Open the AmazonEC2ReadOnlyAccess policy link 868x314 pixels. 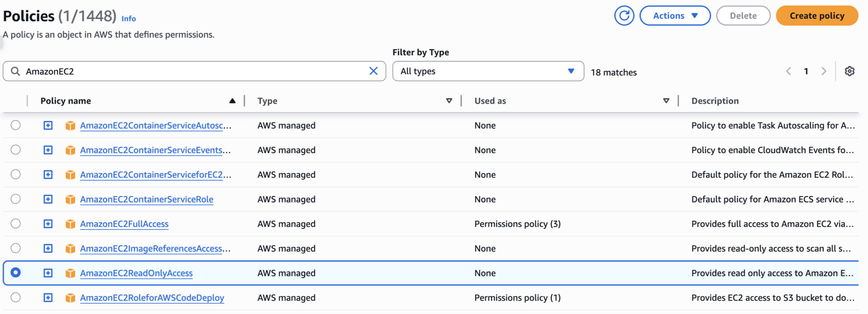click(x=136, y=273)
